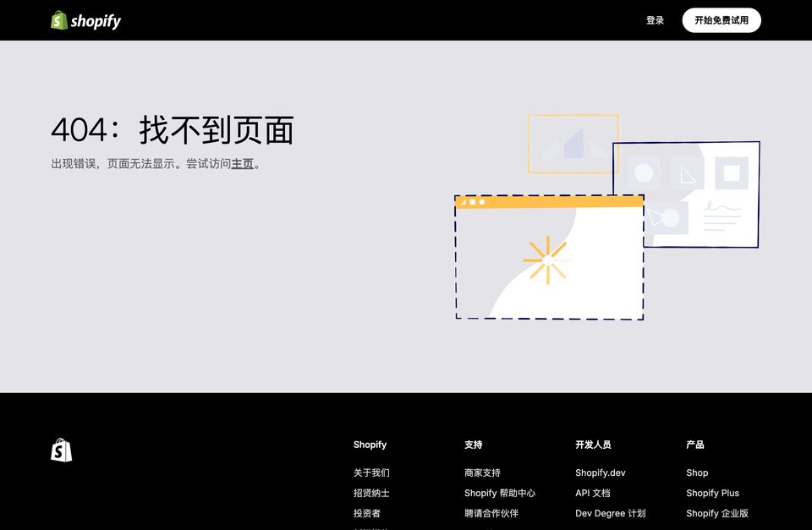Follow the 主页 homepage link

coord(243,164)
